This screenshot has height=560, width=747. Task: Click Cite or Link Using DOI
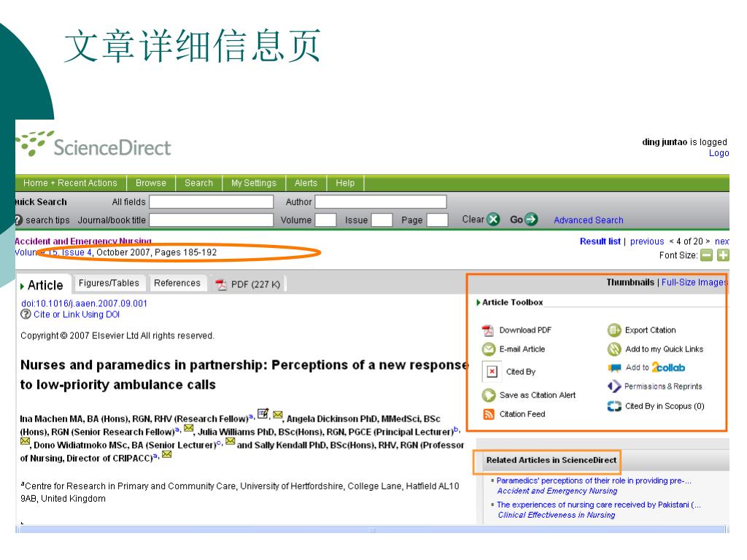(76, 314)
